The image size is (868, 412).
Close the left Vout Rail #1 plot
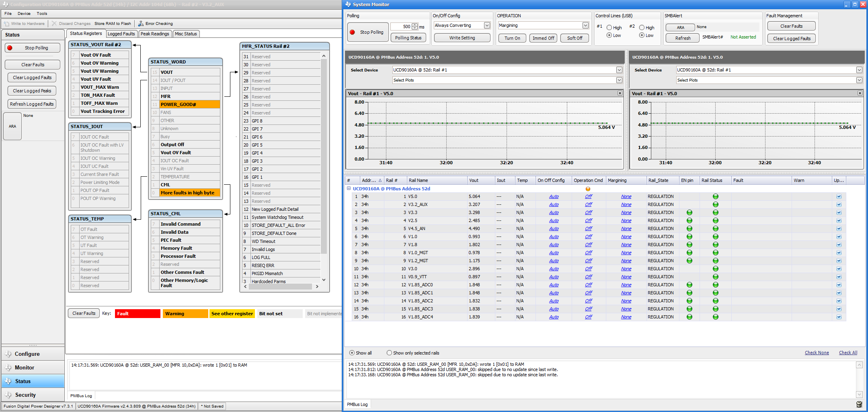[x=620, y=93]
